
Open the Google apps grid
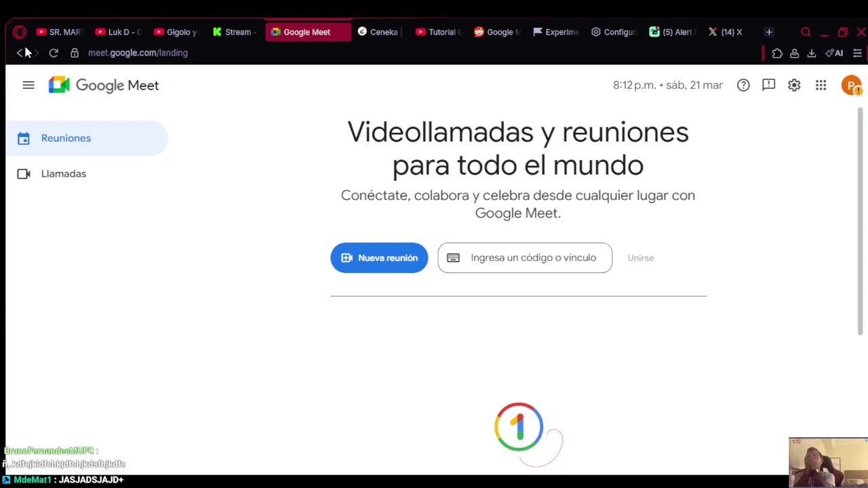tap(821, 85)
